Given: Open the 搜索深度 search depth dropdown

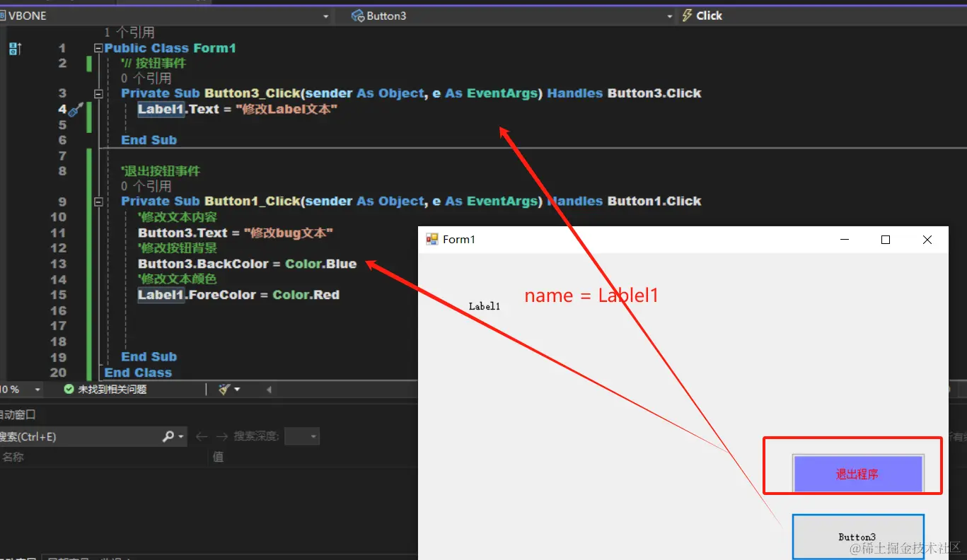Looking at the screenshot, I should 302,436.
